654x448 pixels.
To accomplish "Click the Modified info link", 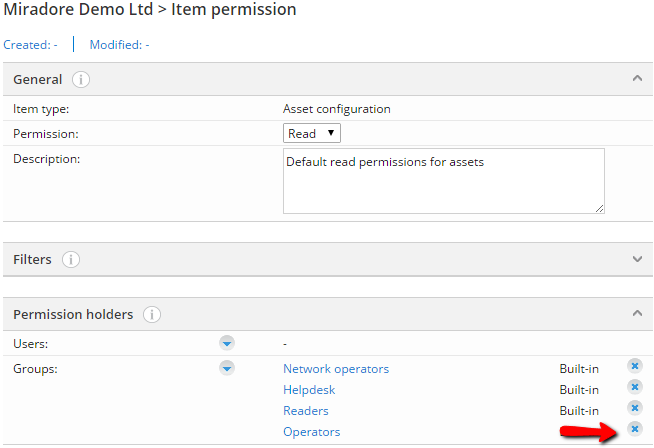I will point(120,45).
